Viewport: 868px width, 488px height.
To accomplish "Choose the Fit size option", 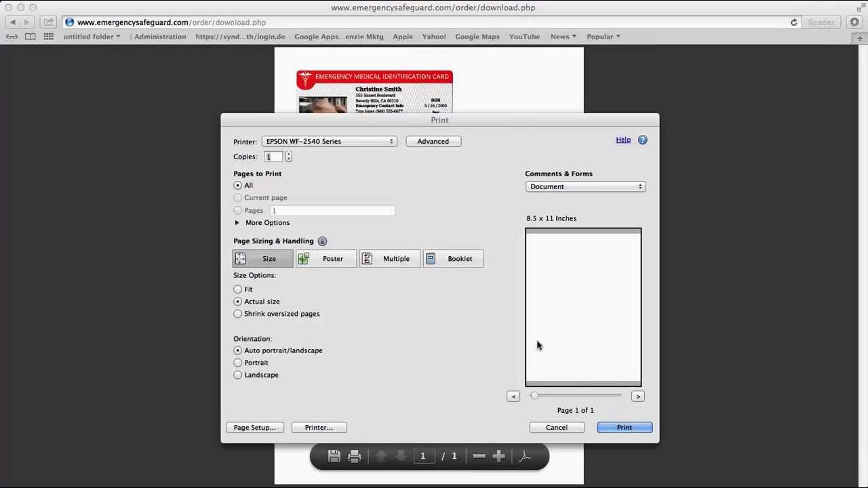I will tap(237, 289).
